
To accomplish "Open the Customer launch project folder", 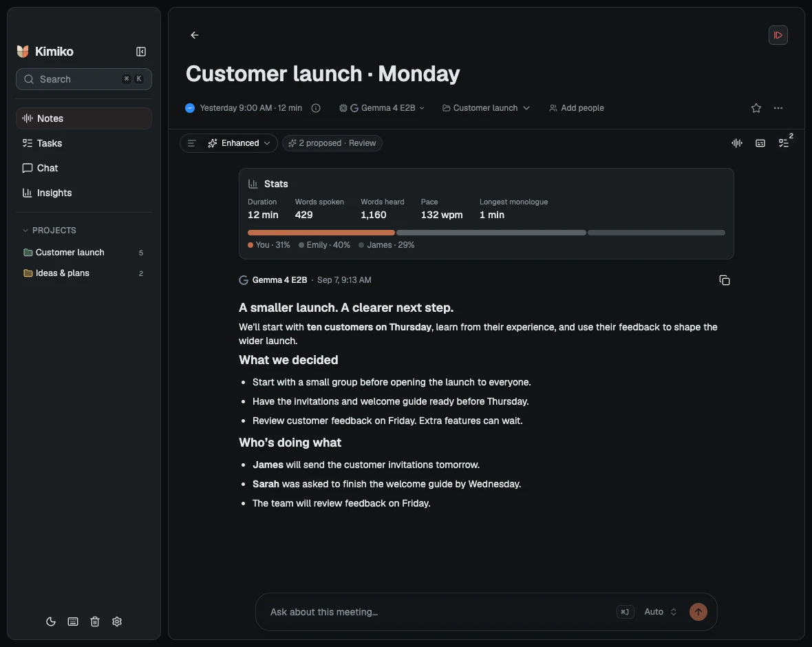I will 84,253.
